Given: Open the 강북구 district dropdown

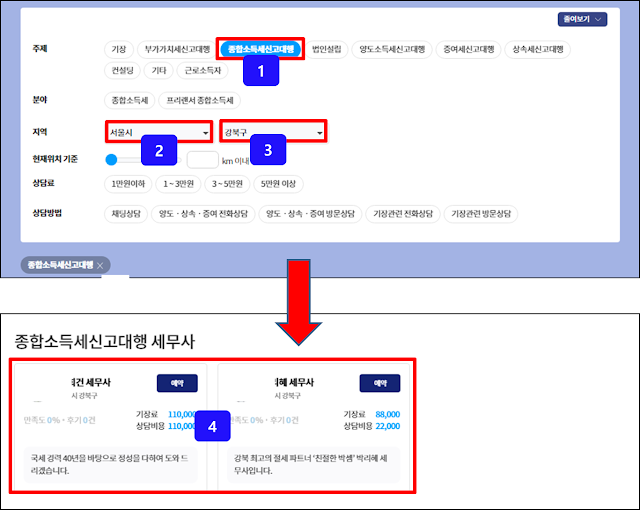Looking at the screenshot, I should pos(273,131).
